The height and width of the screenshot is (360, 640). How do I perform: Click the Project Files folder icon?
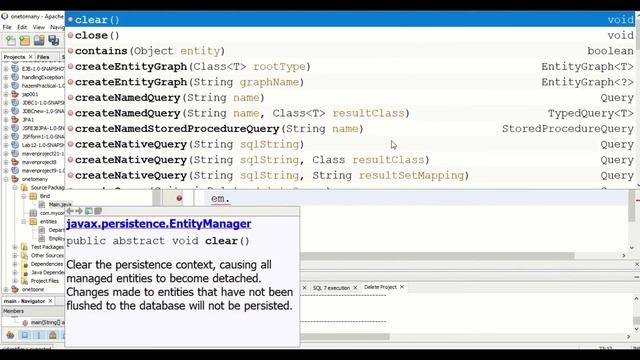pyautogui.click(x=24, y=281)
